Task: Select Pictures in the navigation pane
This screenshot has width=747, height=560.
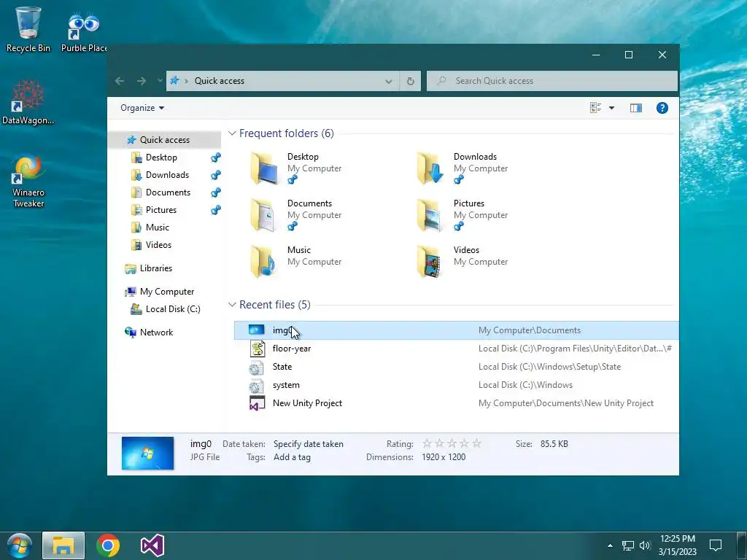Action: click(161, 210)
